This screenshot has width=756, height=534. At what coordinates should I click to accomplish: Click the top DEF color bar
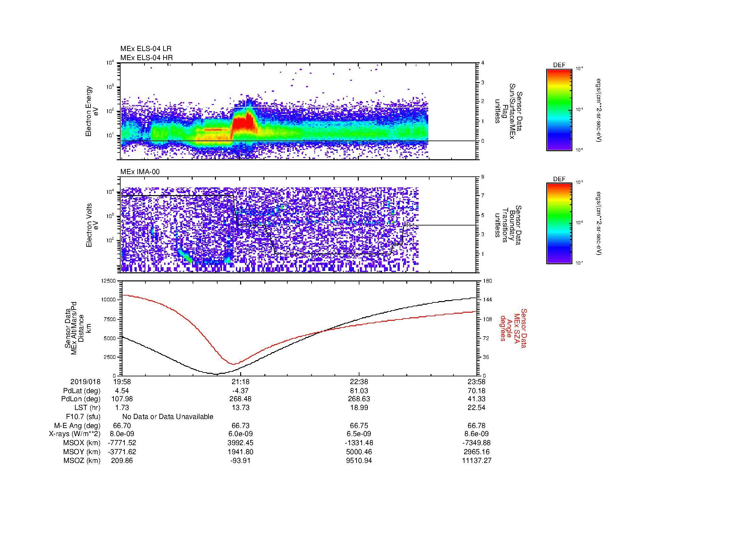click(559, 110)
